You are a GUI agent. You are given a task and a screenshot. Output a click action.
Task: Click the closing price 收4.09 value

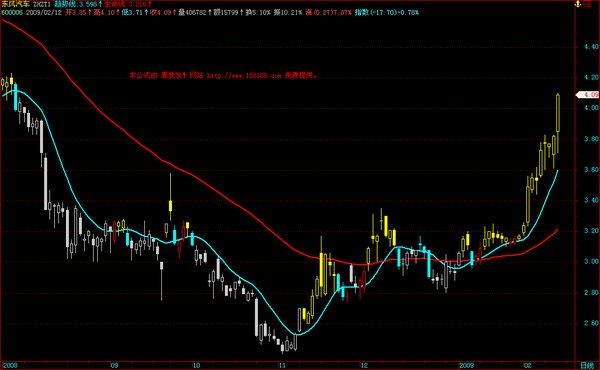tap(163, 13)
